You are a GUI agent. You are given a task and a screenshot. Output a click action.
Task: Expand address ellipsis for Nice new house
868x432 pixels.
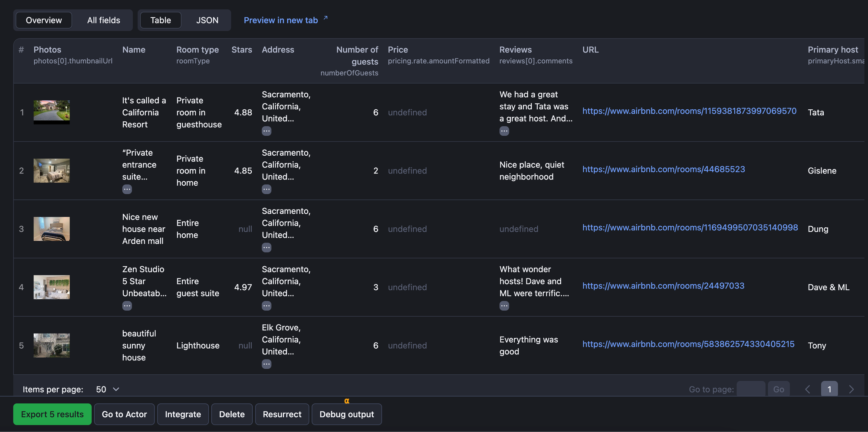tap(266, 248)
